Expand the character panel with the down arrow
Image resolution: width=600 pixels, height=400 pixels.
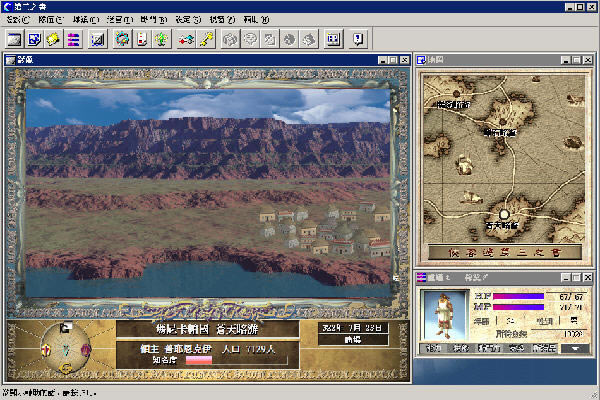pos(575,349)
